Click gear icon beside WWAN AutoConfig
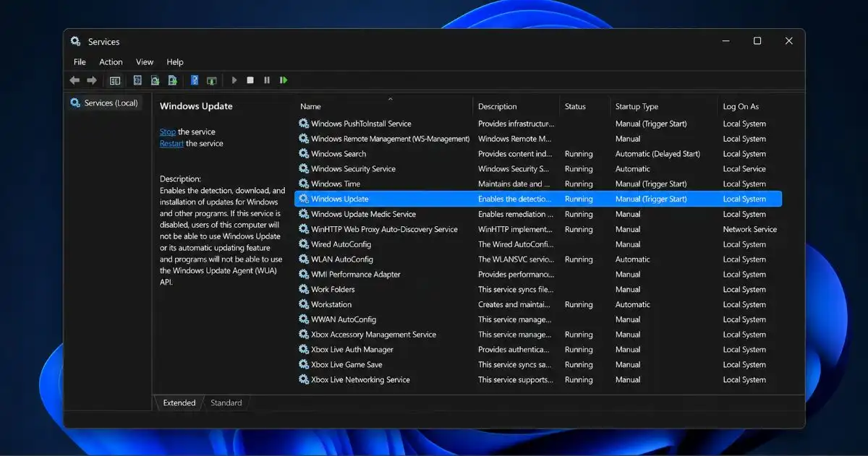Image resolution: width=868 pixels, height=456 pixels. click(304, 319)
